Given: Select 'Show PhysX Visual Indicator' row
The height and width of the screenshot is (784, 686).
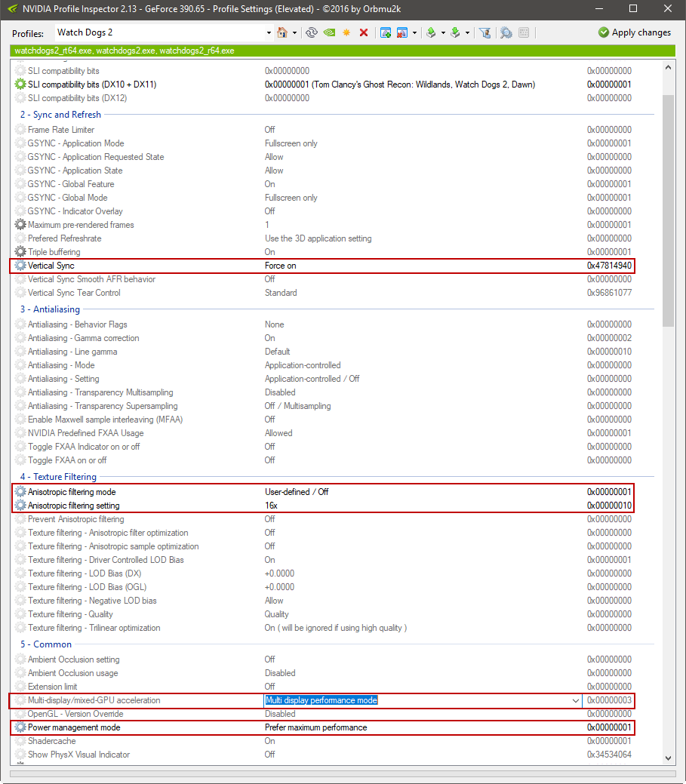Looking at the screenshot, I should click(322, 755).
